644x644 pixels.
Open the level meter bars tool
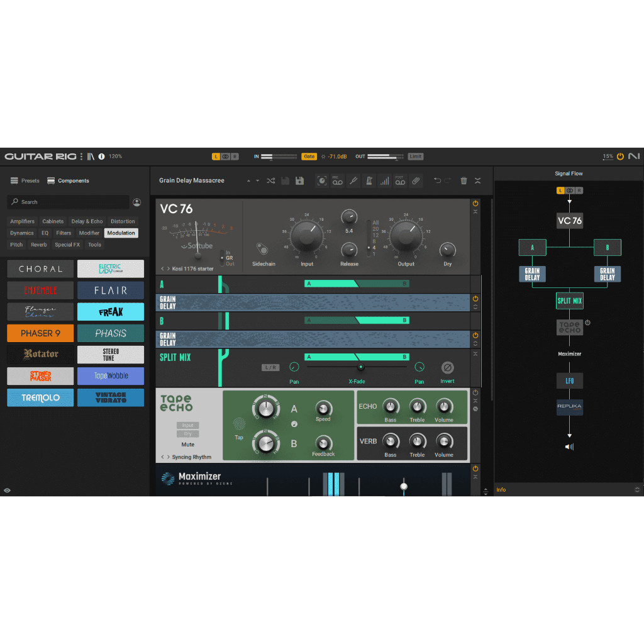(384, 180)
